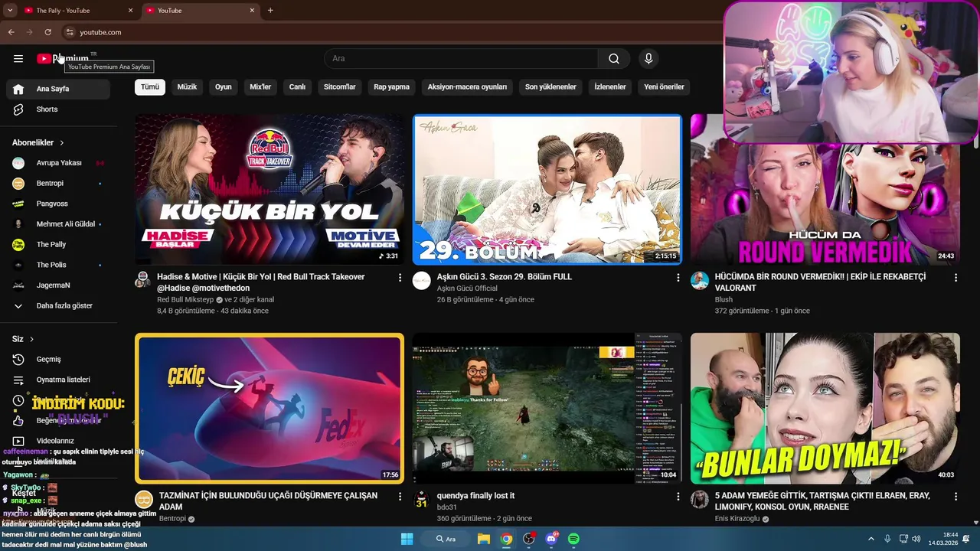
Task: Open Pangvoss subscription channel
Action: (x=58, y=204)
